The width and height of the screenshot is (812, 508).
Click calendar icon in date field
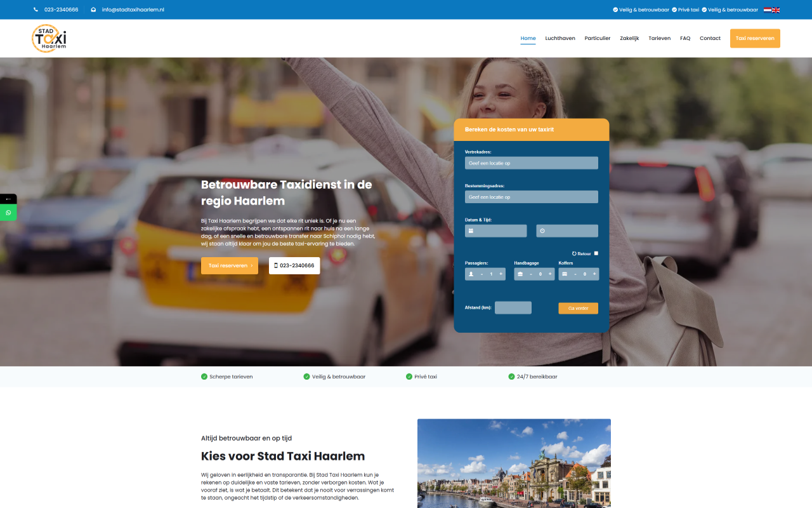click(x=471, y=231)
